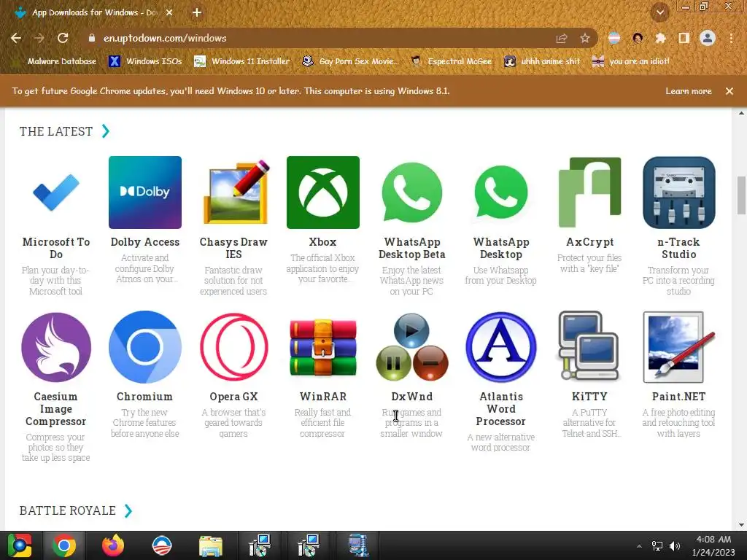Share this page from address bar
Screen dimensions: 747x560
562,38
